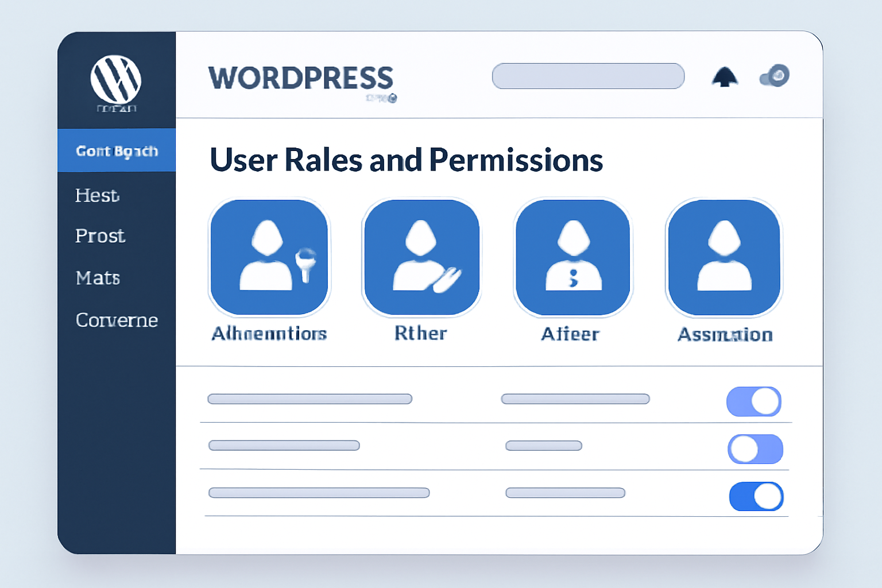The image size is (882, 588).
Task: Open the Prost sidebar menu
Action: [x=99, y=236]
